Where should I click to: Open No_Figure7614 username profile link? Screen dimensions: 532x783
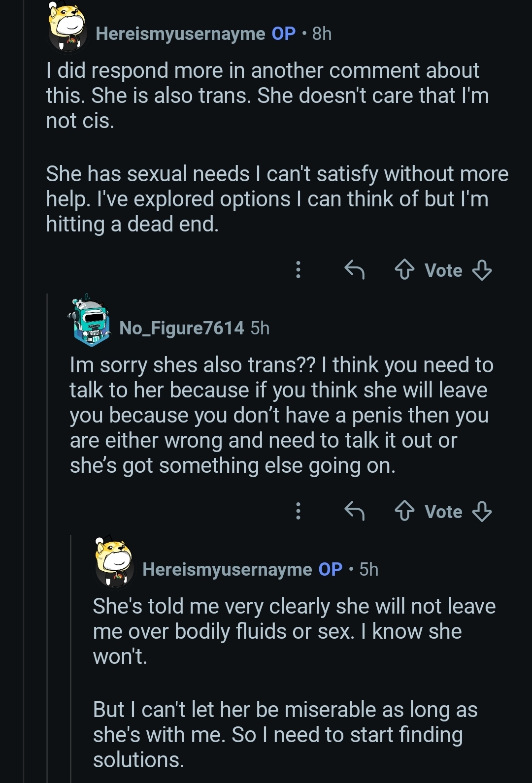click(x=181, y=328)
